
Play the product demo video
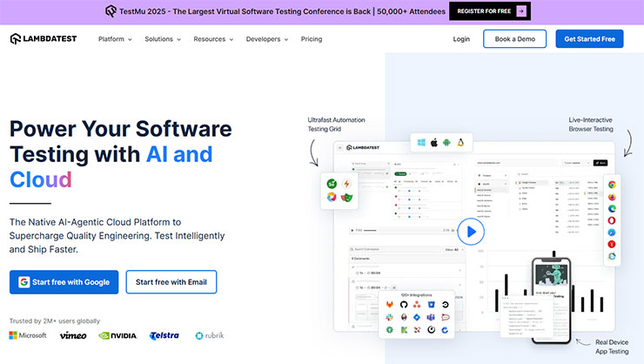[471, 232]
